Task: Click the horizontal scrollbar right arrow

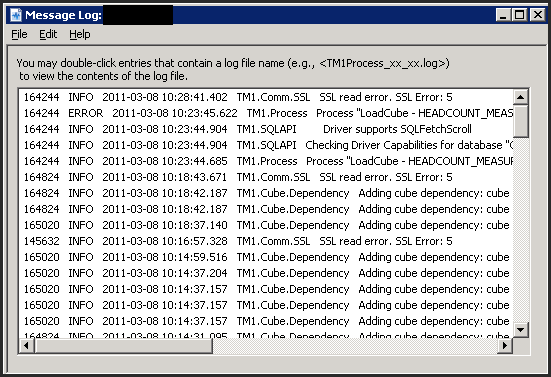Action: tap(505, 345)
